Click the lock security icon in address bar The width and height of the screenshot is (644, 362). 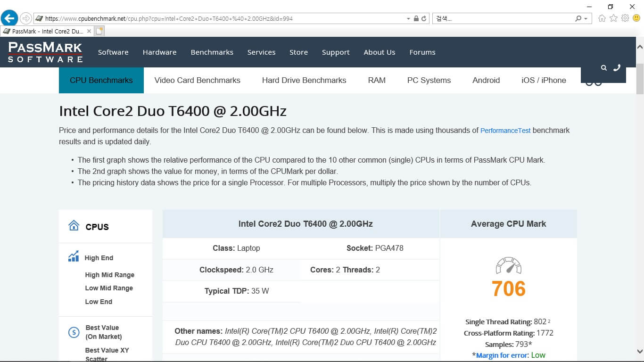click(416, 19)
